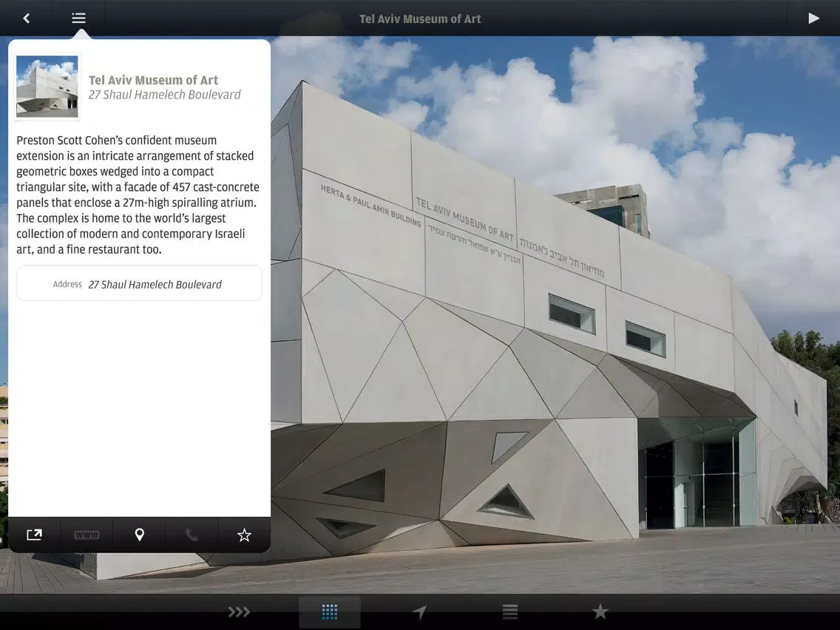This screenshot has height=630, width=840.
Task: Tap the share/export icon in info panel
Action: (34, 535)
